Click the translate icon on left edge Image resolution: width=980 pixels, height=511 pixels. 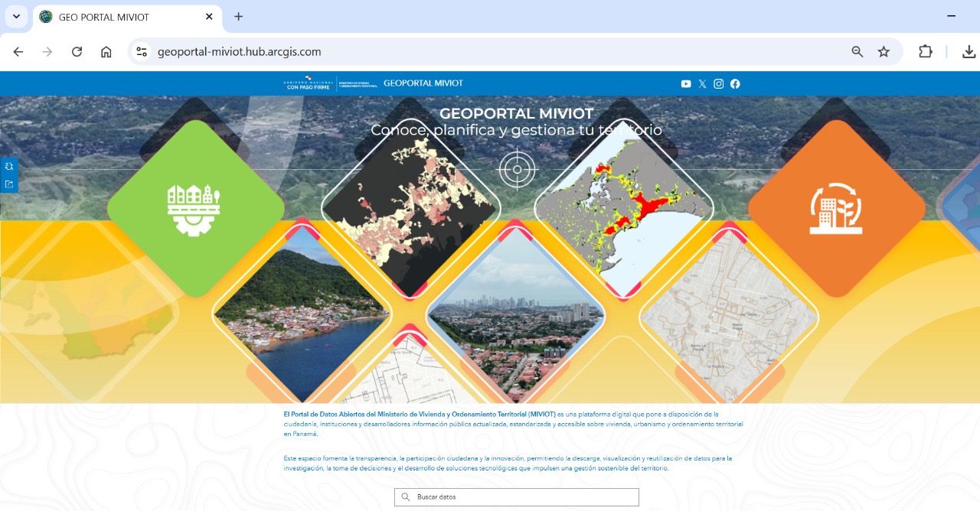(9, 166)
